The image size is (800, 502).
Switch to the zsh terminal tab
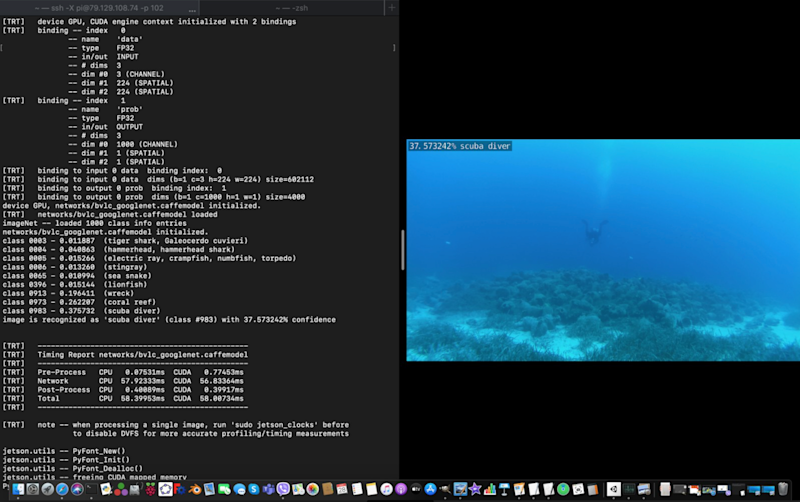pyautogui.click(x=292, y=7)
